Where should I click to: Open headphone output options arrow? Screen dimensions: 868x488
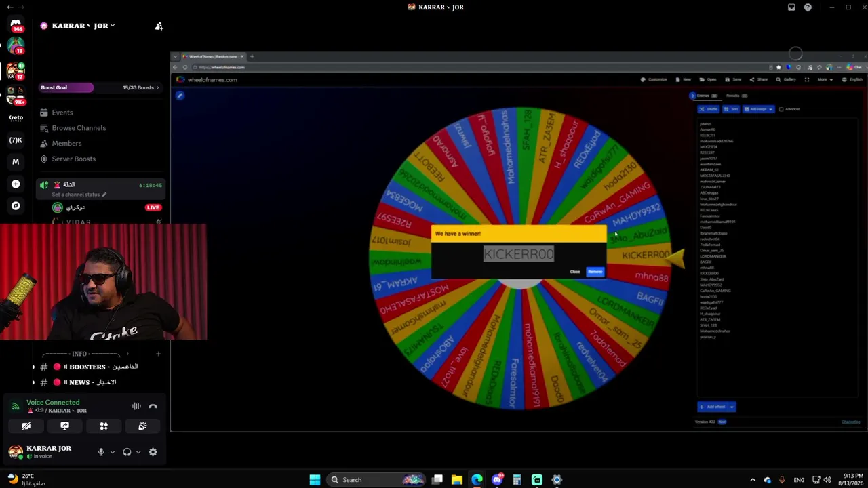[x=138, y=452]
